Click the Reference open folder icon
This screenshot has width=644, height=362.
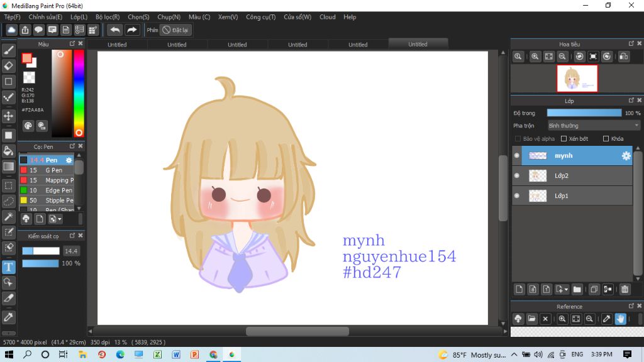[531, 319]
